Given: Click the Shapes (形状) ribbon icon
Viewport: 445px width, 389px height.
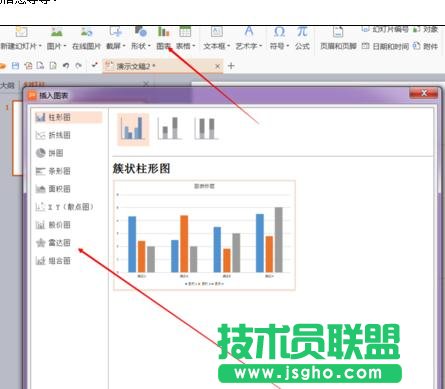Looking at the screenshot, I should pyautogui.click(x=141, y=32).
